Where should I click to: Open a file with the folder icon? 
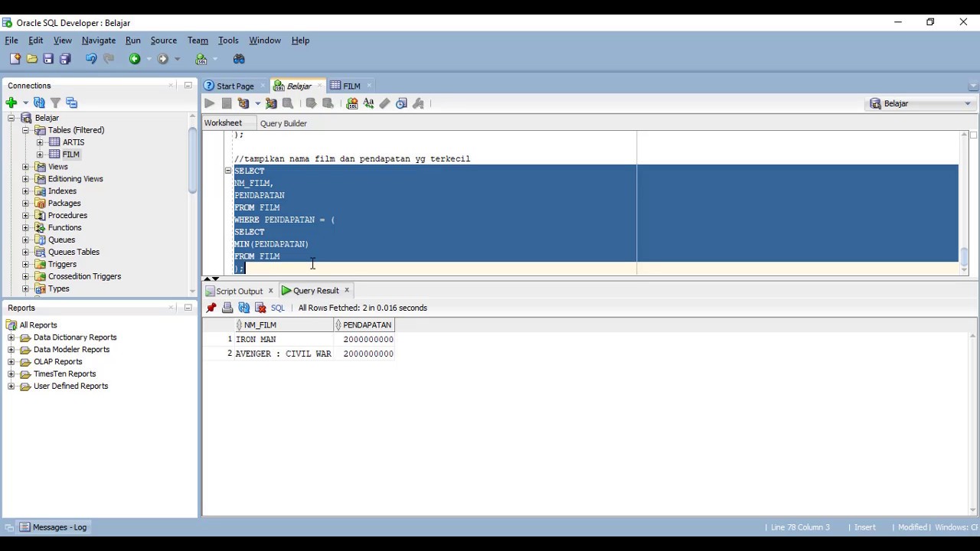32,59
